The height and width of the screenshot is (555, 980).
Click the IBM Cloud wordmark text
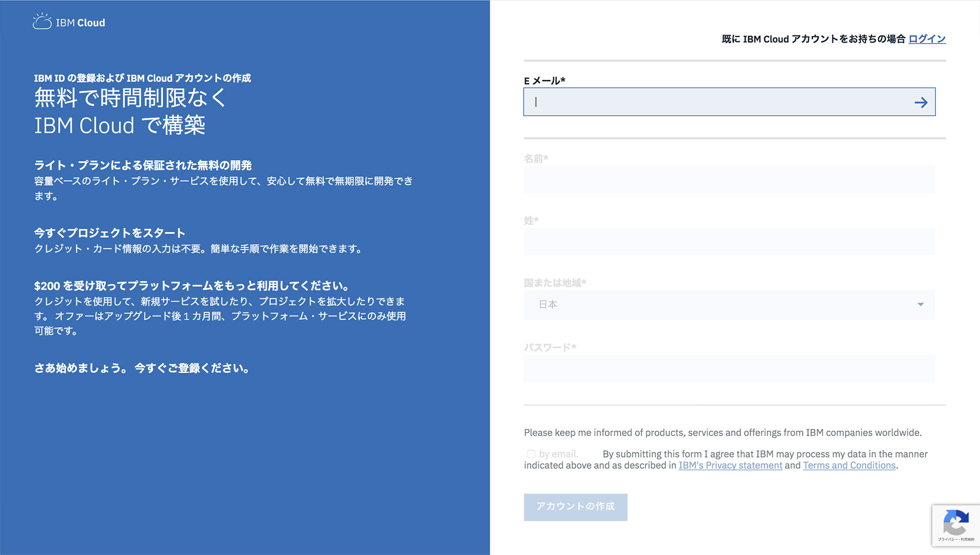coord(80,23)
